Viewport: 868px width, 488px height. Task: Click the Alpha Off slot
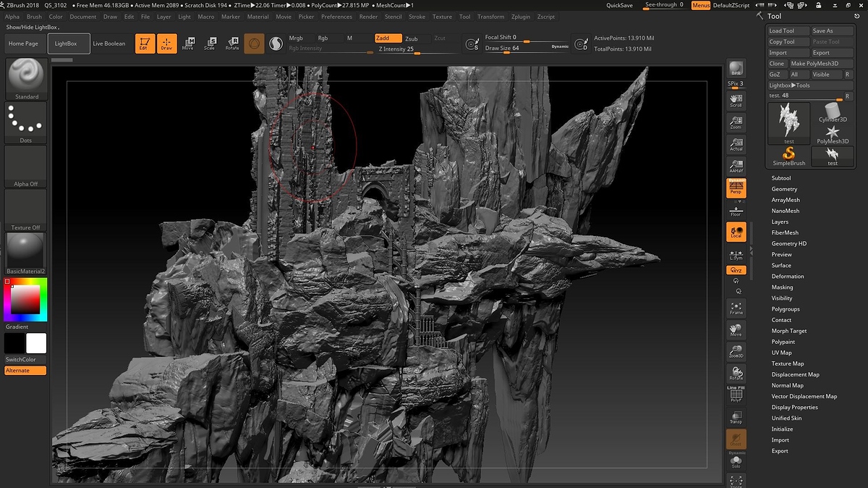tap(26, 167)
